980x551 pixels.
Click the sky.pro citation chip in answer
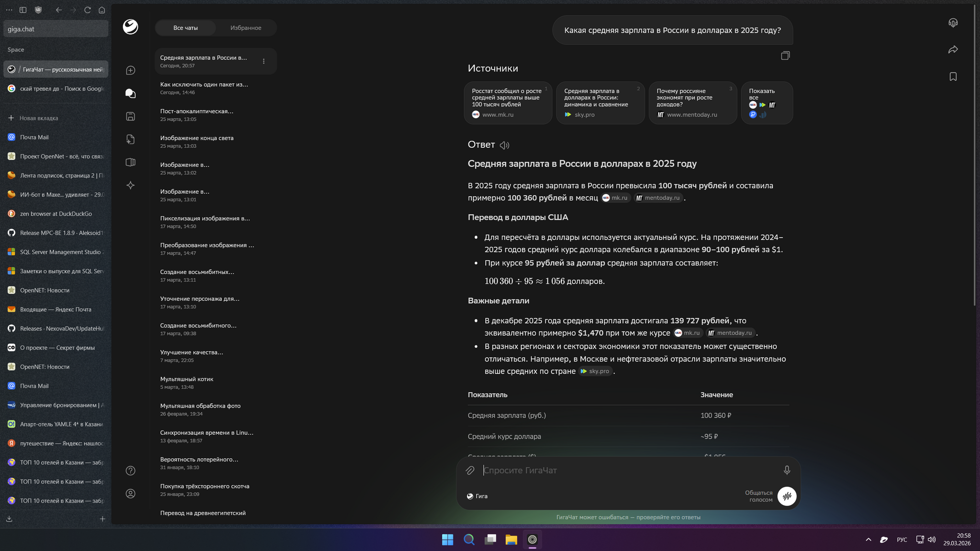(x=595, y=371)
